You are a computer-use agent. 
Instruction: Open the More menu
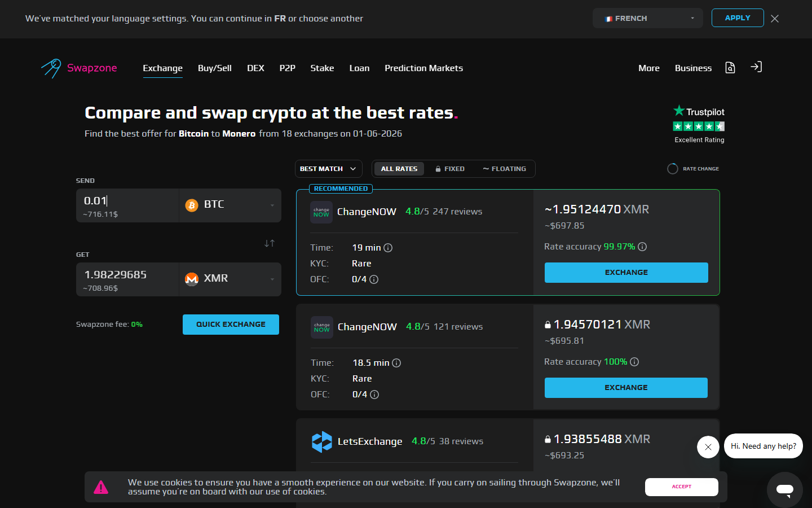pyautogui.click(x=649, y=68)
